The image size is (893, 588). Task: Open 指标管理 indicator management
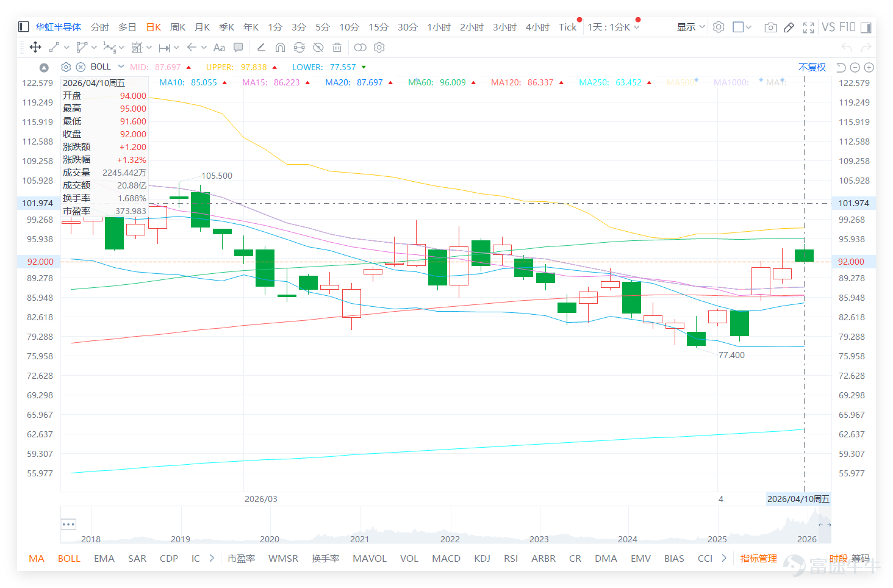click(758, 558)
